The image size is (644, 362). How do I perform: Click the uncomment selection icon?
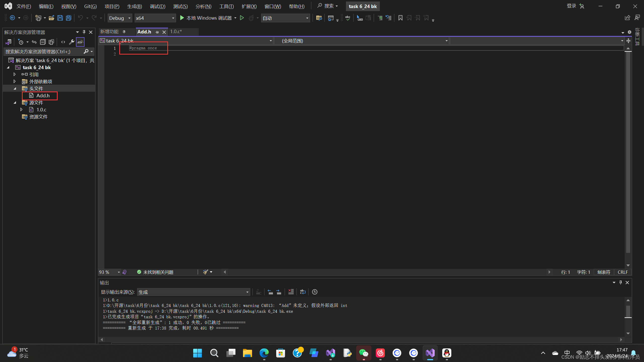tap(389, 18)
